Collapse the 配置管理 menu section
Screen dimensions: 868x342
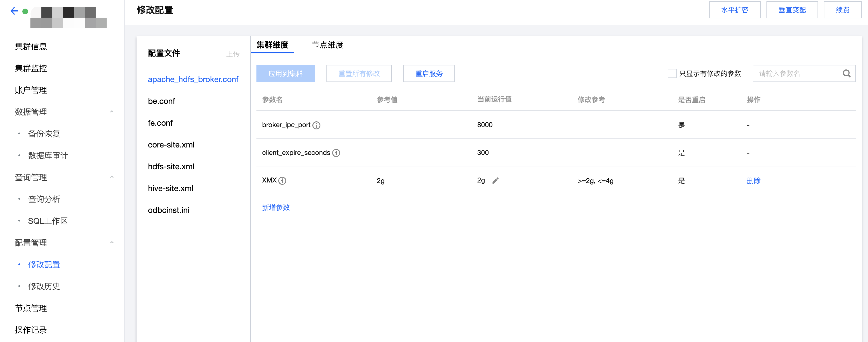[112, 243]
